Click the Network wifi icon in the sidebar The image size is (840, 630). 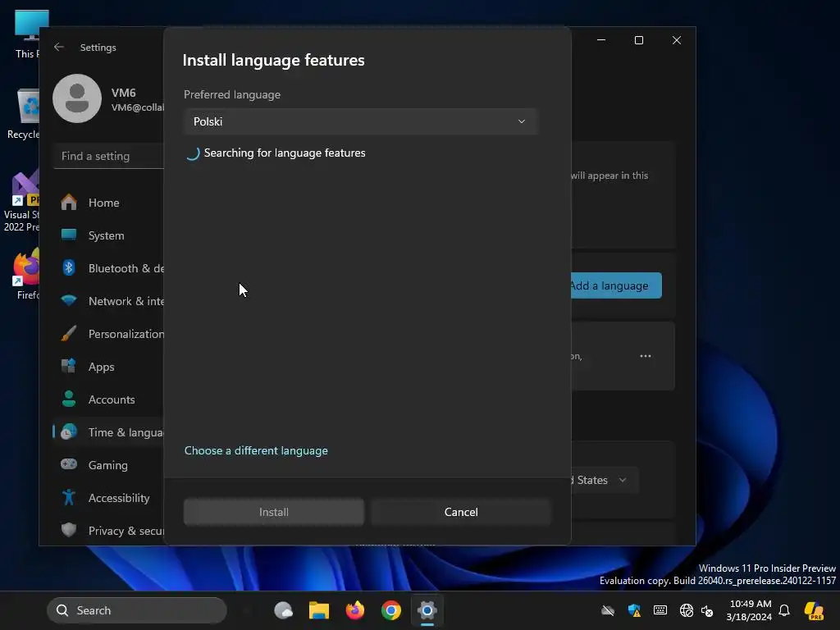click(x=69, y=300)
